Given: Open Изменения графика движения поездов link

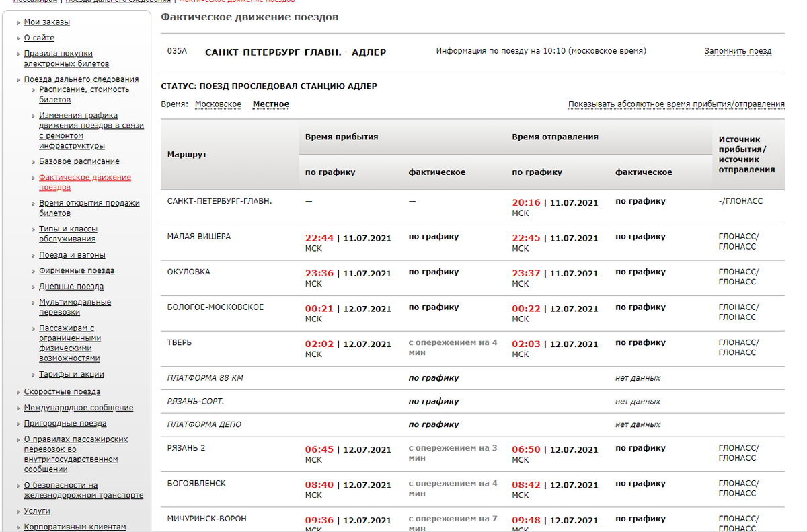Looking at the screenshot, I should pyautogui.click(x=91, y=130).
